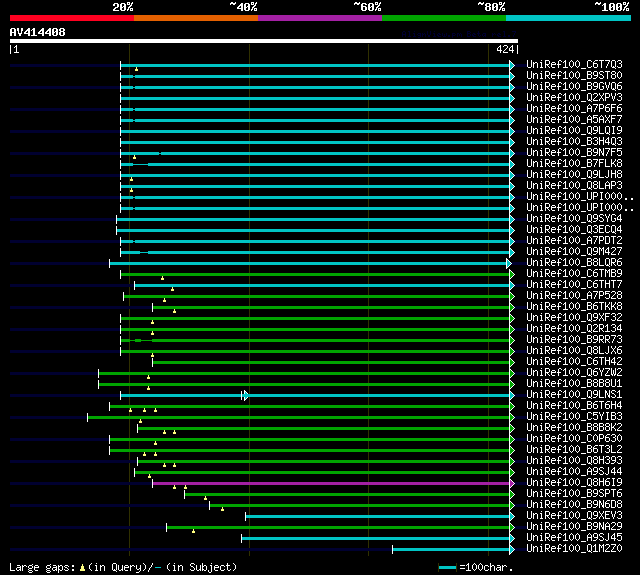Image resolution: width=640 pixels, height=575 pixels.
Task: Open the UniRef100_Q2XPV3 hit label
Action: 574,98
